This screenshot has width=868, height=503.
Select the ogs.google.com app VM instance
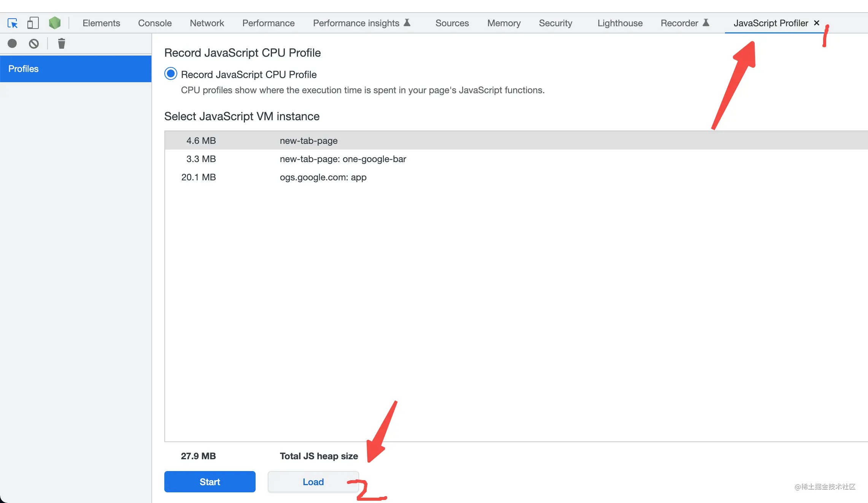pyautogui.click(x=324, y=177)
